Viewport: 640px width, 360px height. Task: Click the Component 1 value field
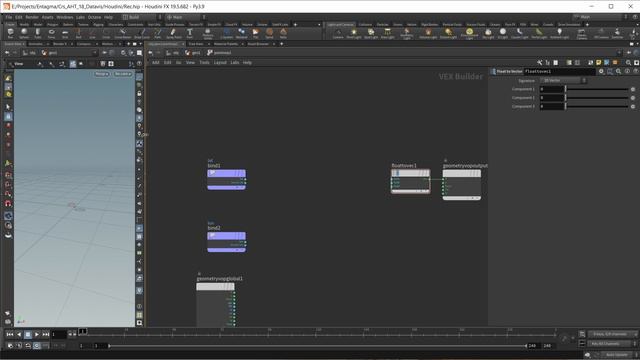tap(551, 89)
